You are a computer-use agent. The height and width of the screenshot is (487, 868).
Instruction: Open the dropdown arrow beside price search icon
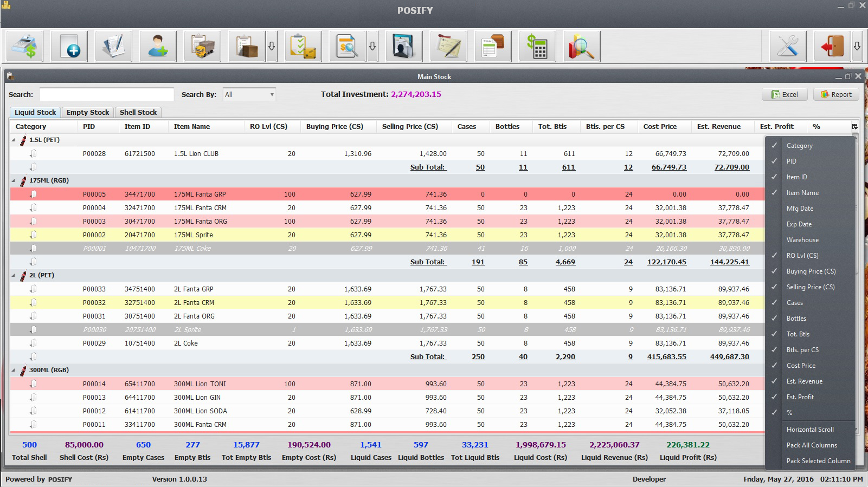pos(372,47)
